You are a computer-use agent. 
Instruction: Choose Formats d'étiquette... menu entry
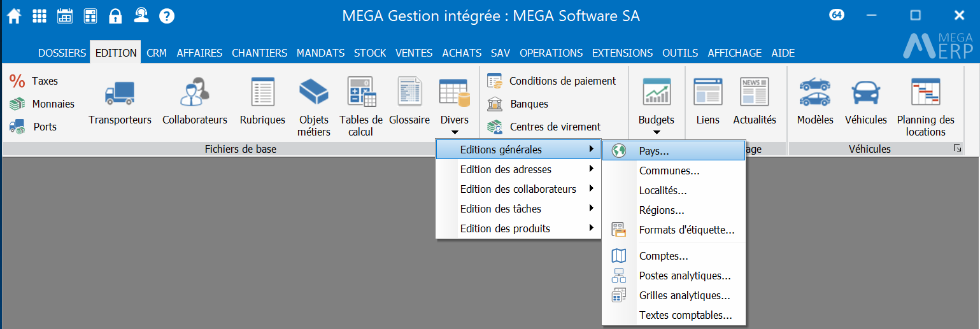tap(686, 230)
